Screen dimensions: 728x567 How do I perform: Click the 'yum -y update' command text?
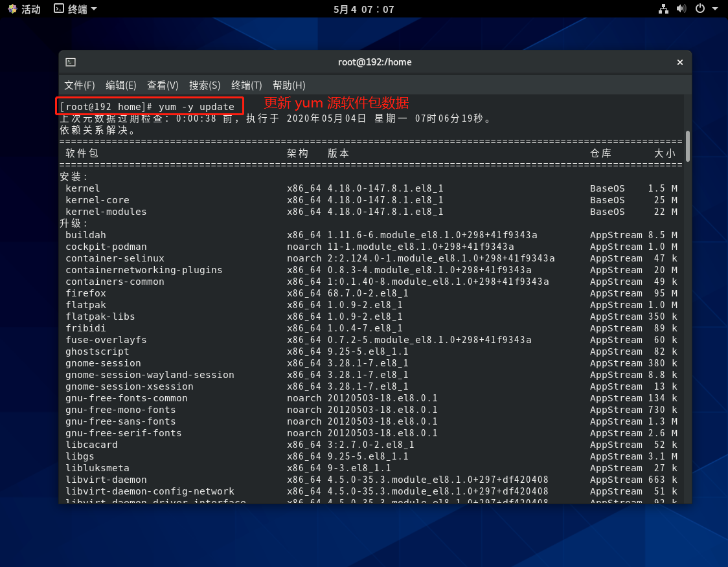coord(196,107)
